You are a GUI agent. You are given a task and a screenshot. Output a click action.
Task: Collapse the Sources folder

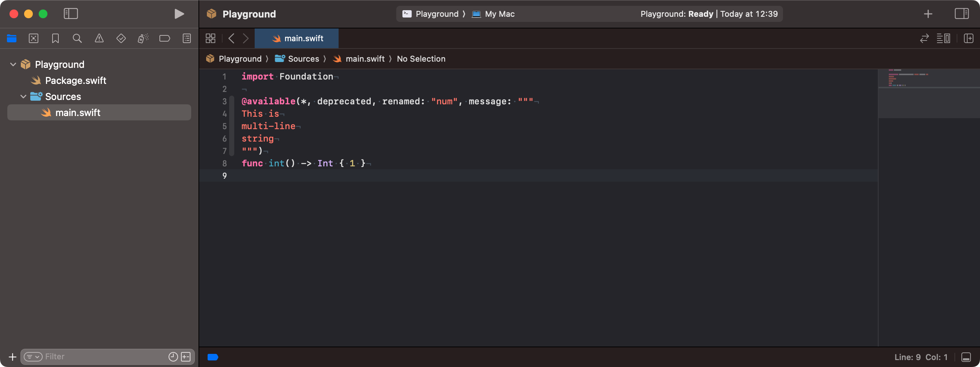(23, 96)
